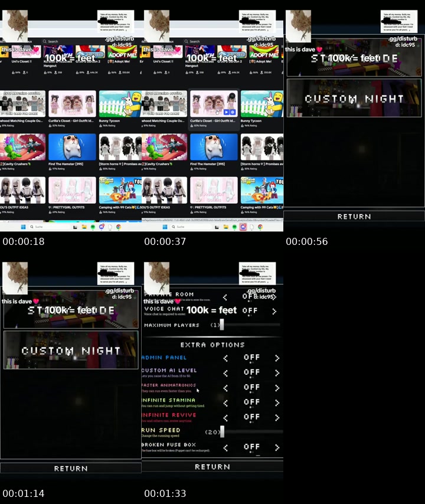Viewport: 425px width, 504px height.
Task: Toggle the CUSTOM AI LEVEL OFF value
Action: (251, 372)
